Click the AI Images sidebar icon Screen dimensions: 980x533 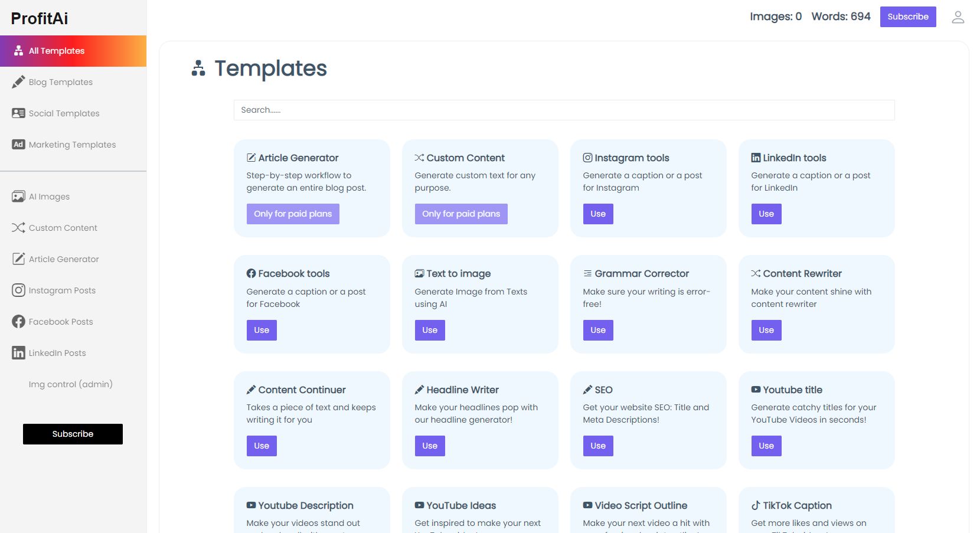[18, 197]
